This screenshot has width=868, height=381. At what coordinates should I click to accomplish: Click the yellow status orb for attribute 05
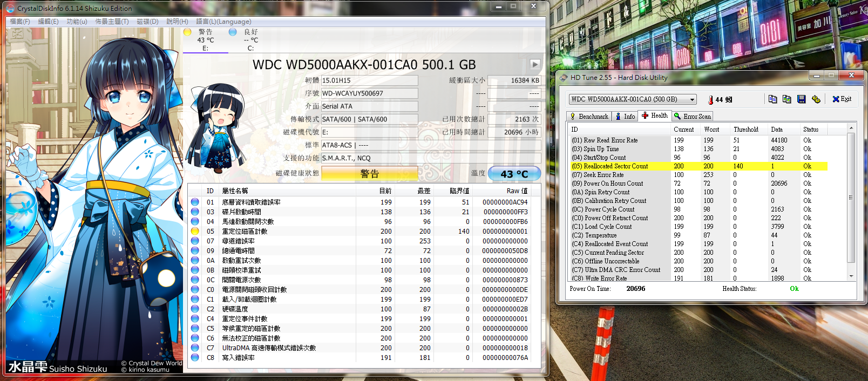195,231
